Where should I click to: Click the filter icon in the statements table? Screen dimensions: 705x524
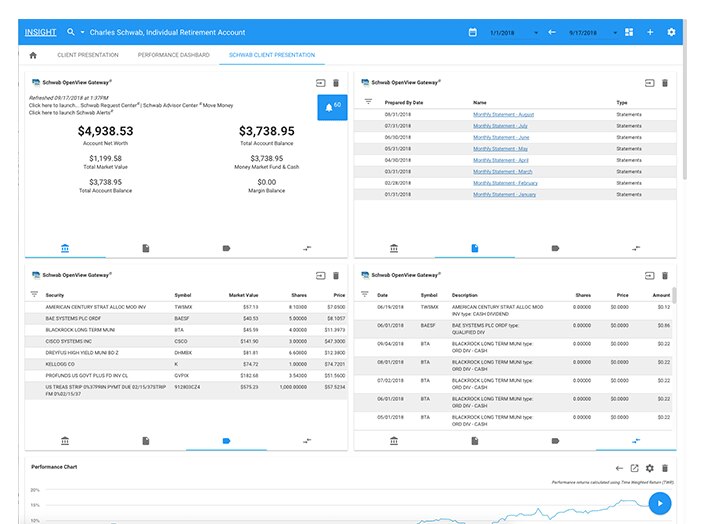click(367, 102)
